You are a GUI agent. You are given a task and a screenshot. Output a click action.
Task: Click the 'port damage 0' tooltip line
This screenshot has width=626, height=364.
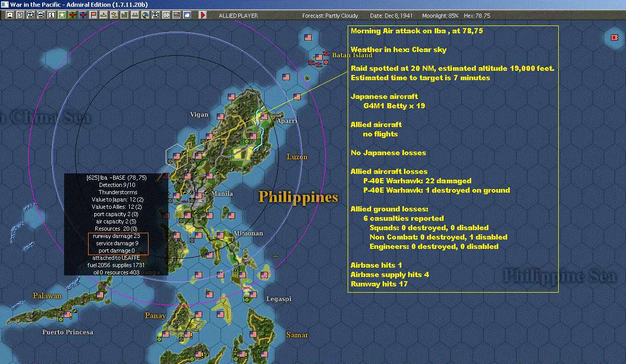pos(117,250)
